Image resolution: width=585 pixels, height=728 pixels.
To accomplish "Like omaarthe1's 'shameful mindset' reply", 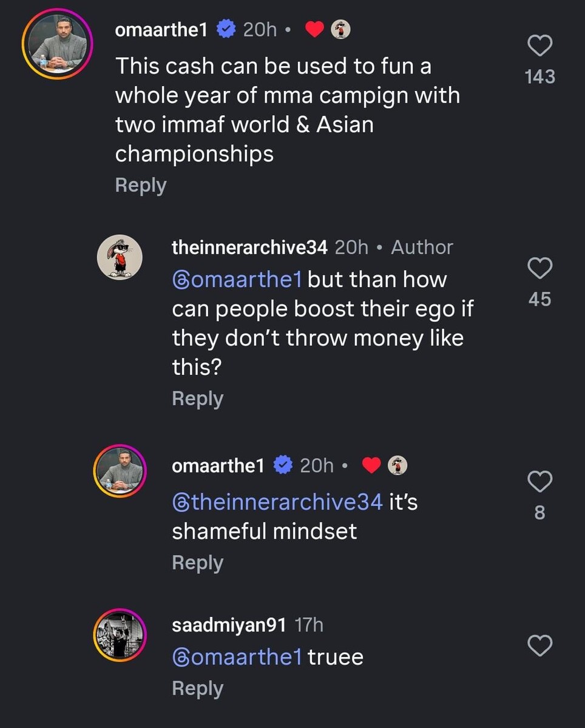I will [539, 482].
